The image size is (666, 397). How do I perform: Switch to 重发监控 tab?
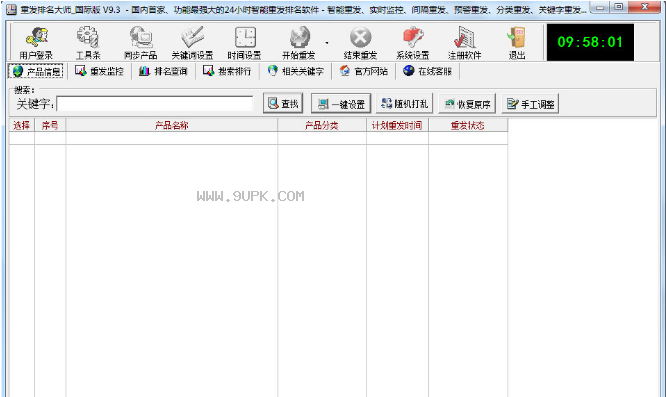[x=99, y=71]
